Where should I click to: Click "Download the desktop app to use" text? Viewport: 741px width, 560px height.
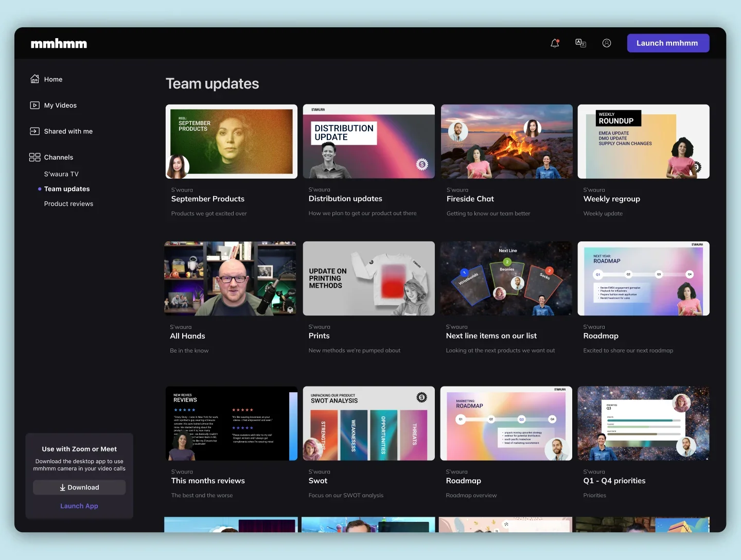(79, 462)
